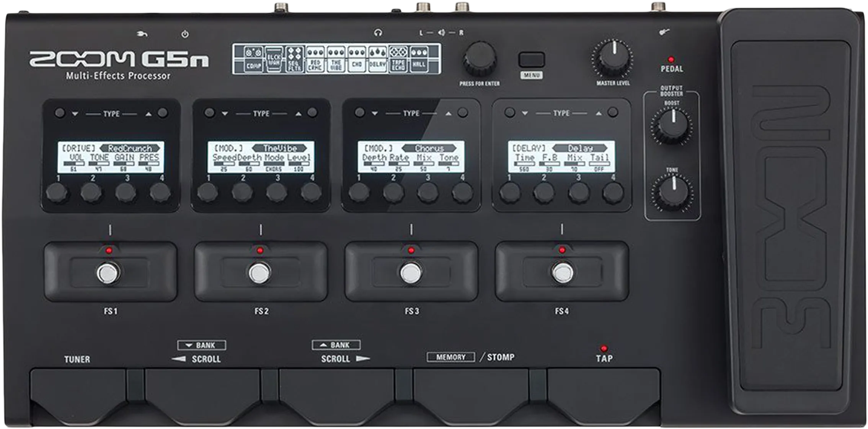This screenshot has height=429, width=868.
Task: Click the ZOOM G5n logo
Action: coord(119,59)
